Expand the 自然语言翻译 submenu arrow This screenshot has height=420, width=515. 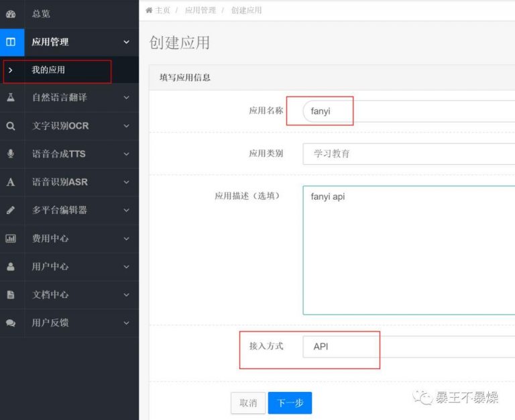[x=126, y=97]
